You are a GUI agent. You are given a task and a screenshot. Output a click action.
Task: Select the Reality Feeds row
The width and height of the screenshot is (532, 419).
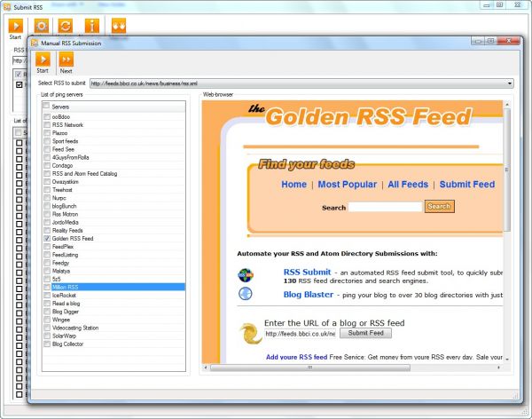point(114,231)
